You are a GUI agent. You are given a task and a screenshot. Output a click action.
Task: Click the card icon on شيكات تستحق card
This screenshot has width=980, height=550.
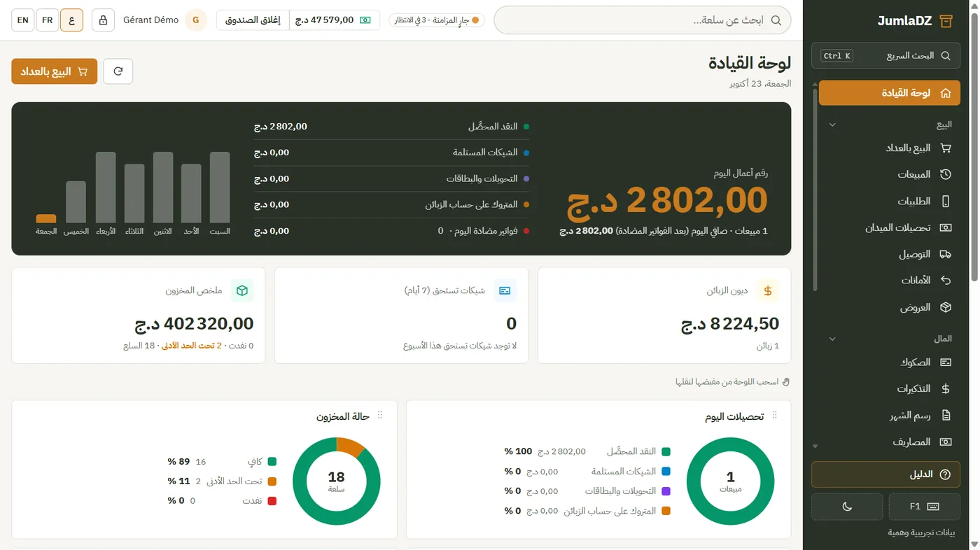click(x=505, y=291)
